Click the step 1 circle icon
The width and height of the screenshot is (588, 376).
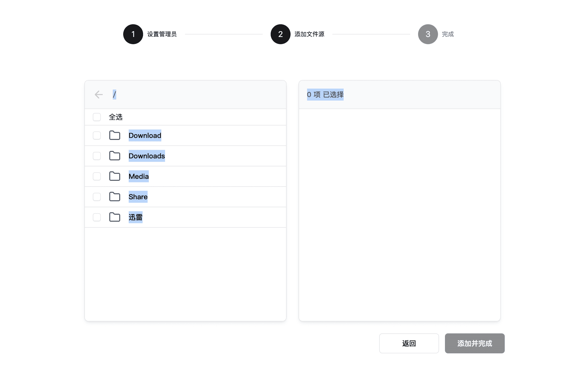(x=133, y=34)
